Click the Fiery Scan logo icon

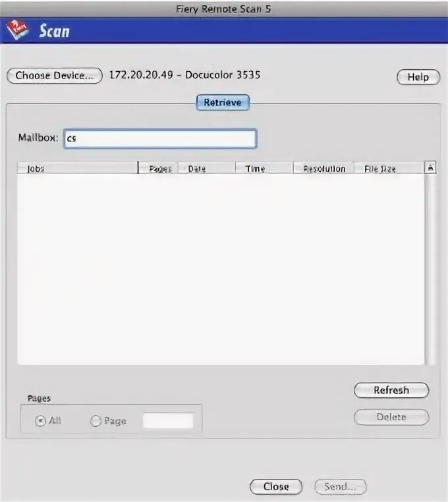click(x=18, y=30)
